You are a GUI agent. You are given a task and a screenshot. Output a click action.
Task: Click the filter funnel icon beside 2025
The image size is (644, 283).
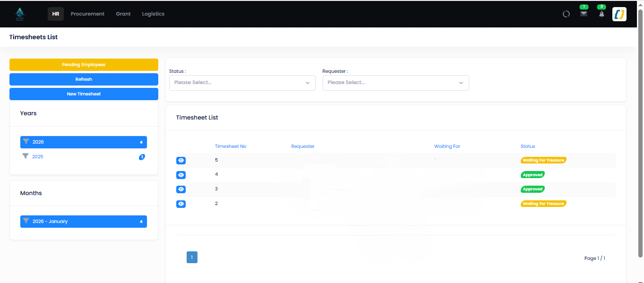[26, 156]
